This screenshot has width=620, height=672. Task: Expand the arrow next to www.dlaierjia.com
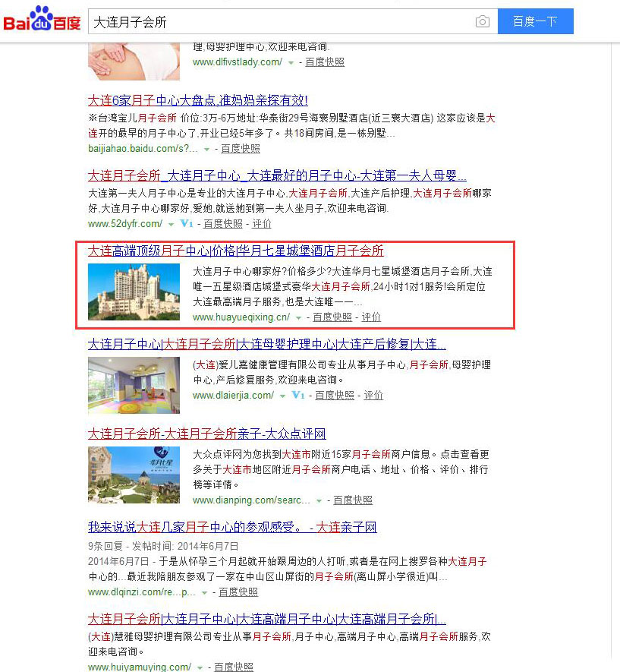pos(282,396)
